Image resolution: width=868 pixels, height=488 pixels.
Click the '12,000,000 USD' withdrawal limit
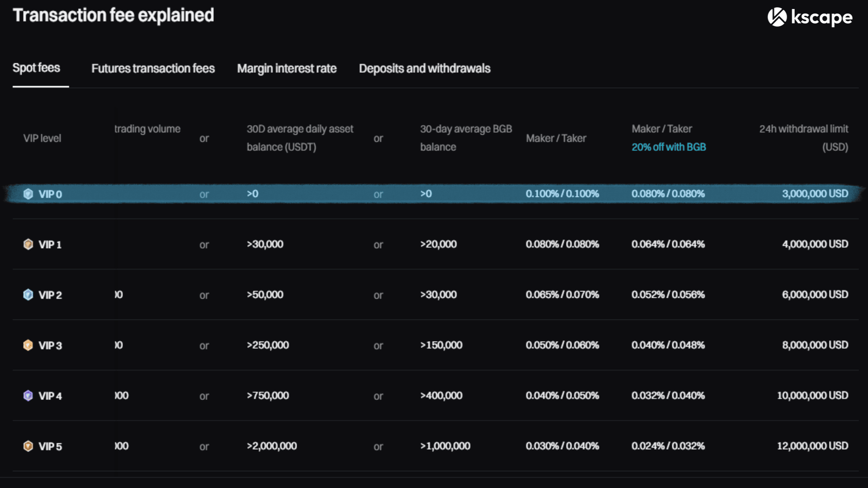tap(812, 446)
